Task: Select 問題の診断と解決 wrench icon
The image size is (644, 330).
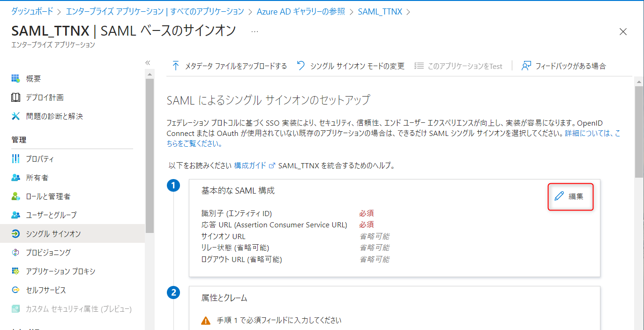Action: (15, 116)
